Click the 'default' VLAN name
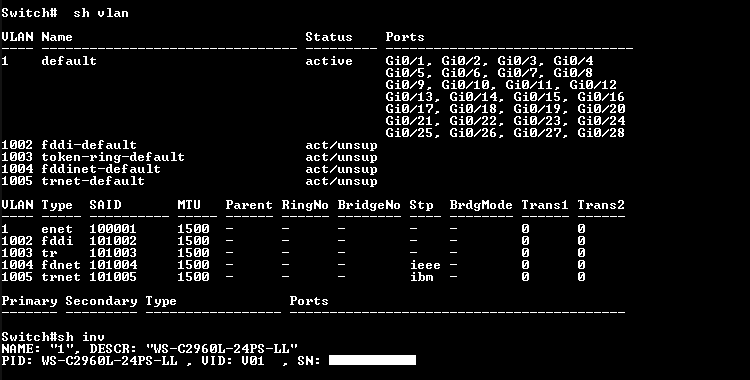750x380 pixels. point(69,61)
